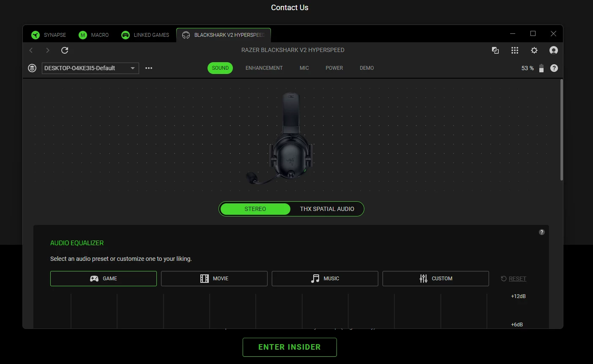This screenshot has height=364, width=593.
Task: Click the headset icon in device tab
Action: (x=186, y=35)
